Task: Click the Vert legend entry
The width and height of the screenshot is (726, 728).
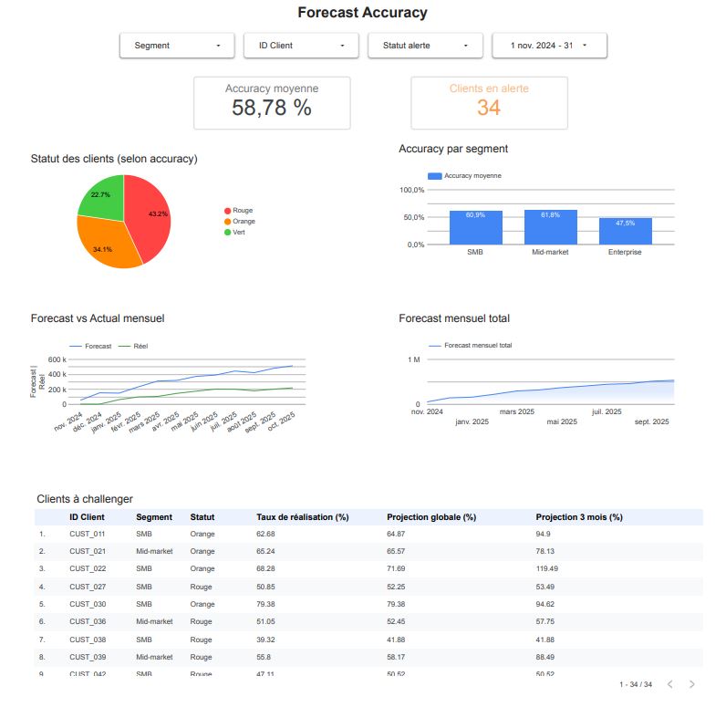Action: tap(234, 232)
